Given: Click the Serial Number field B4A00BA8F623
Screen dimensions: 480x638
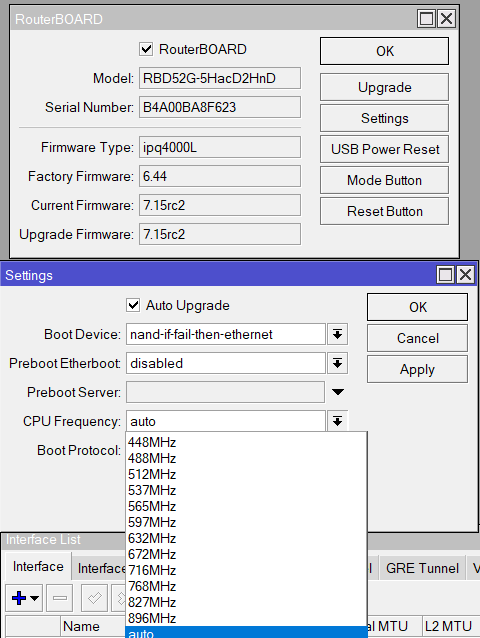Looking at the screenshot, I should pos(220,107).
